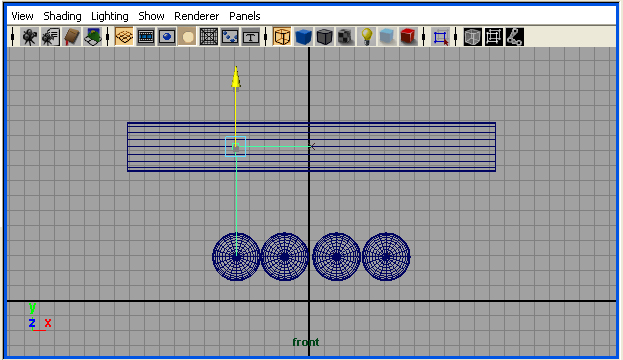The image size is (623, 360).
Task: Open the Show menu
Action: [151, 16]
